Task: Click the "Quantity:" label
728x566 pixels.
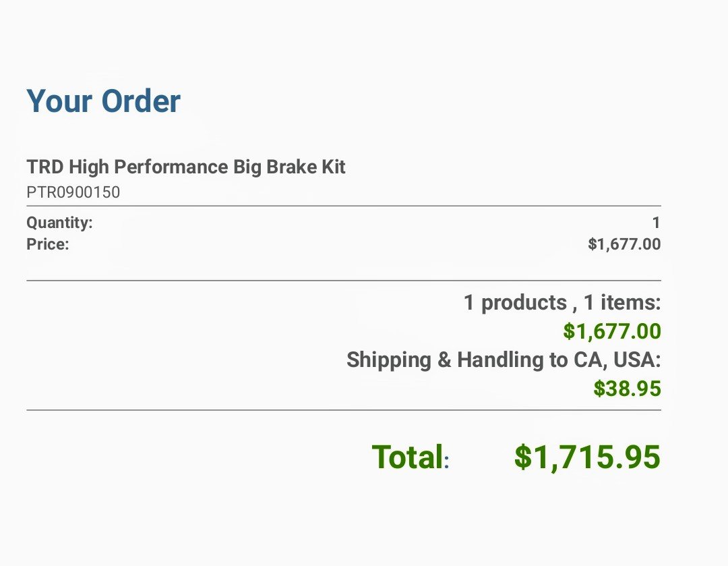Action: point(59,223)
